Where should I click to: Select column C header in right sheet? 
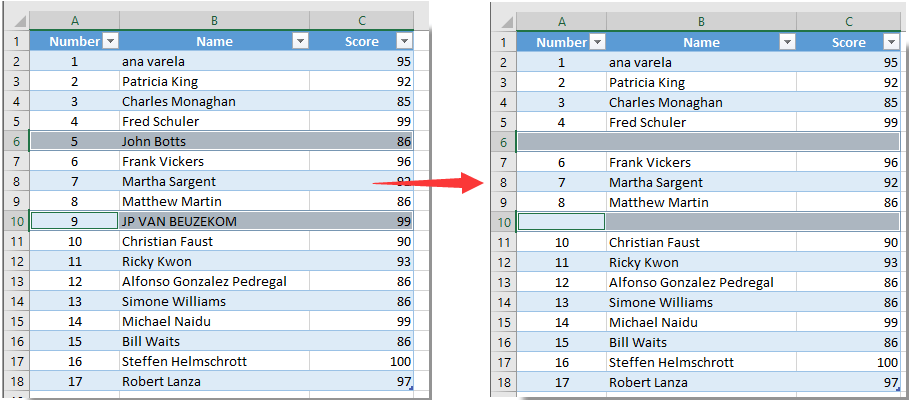point(849,20)
